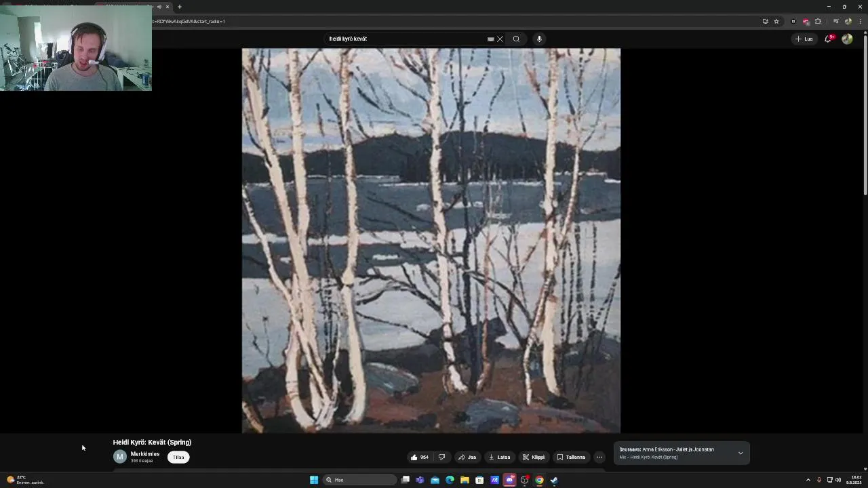Clear the search text with the X
Screen dimensions: 868x488
coord(500,39)
